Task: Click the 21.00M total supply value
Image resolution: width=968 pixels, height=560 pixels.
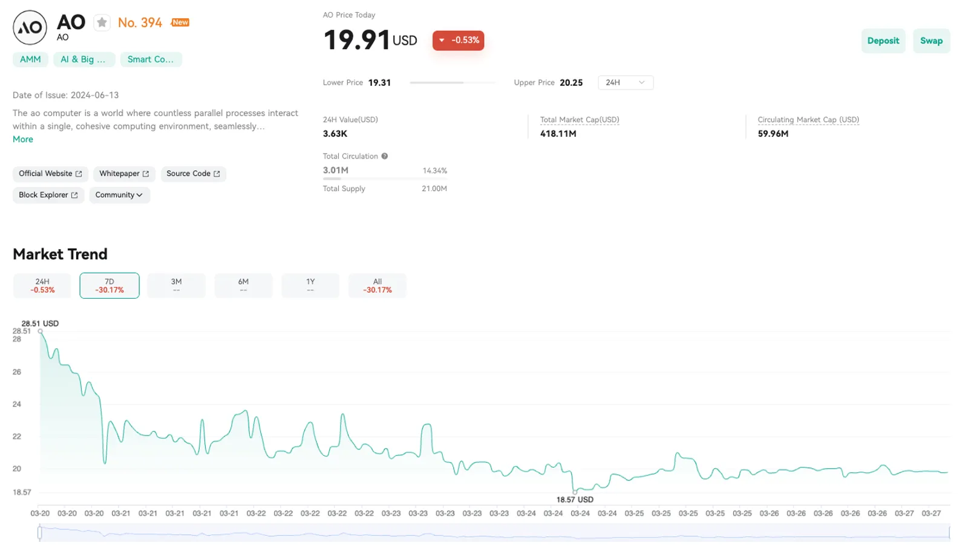Action: click(x=434, y=189)
